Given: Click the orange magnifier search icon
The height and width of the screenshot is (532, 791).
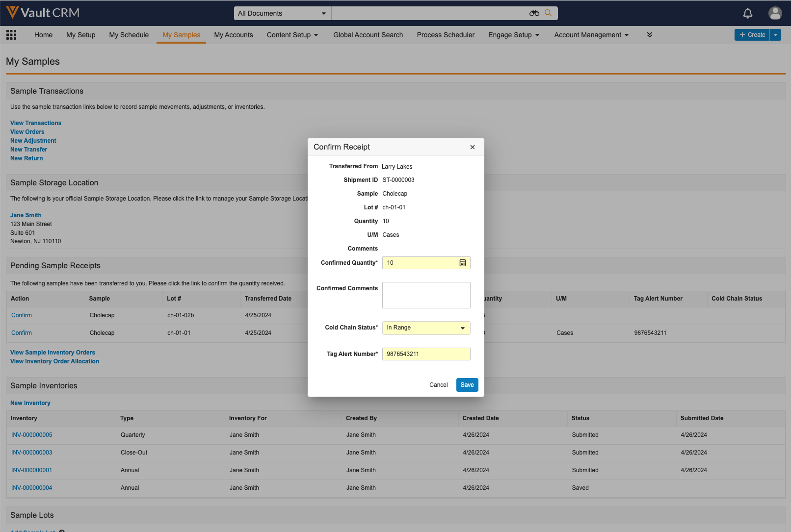Looking at the screenshot, I should (548, 13).
